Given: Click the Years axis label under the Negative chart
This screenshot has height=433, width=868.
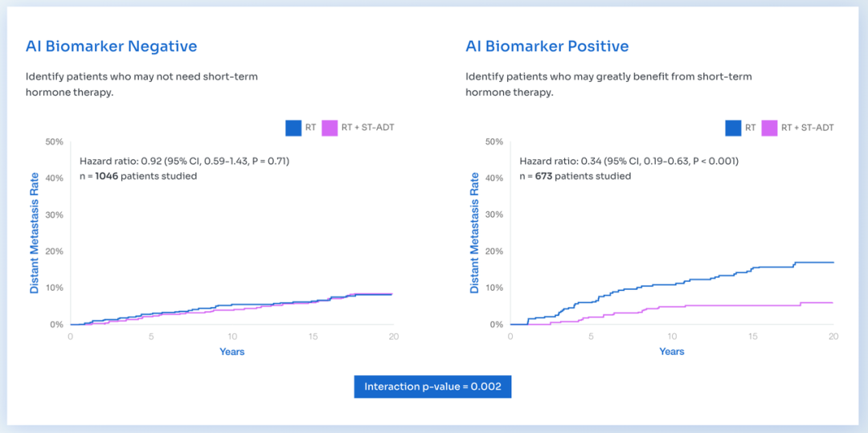Looking at the screenshot, I should pyautogui.click(x=231, y=352).
